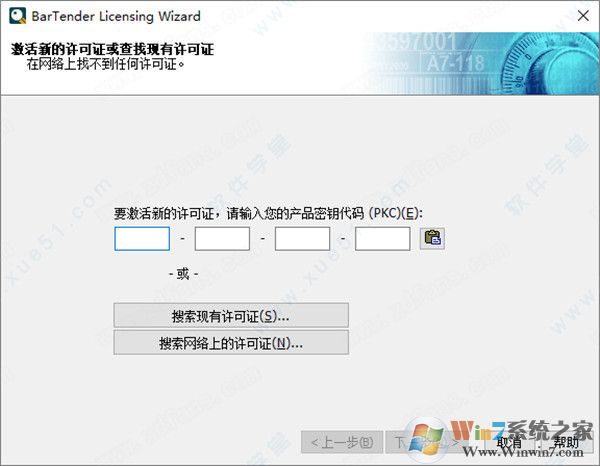Screen dimensions: 600x466
Task: Click the '- 或 -' separator text
Action: tap(183, 274)
